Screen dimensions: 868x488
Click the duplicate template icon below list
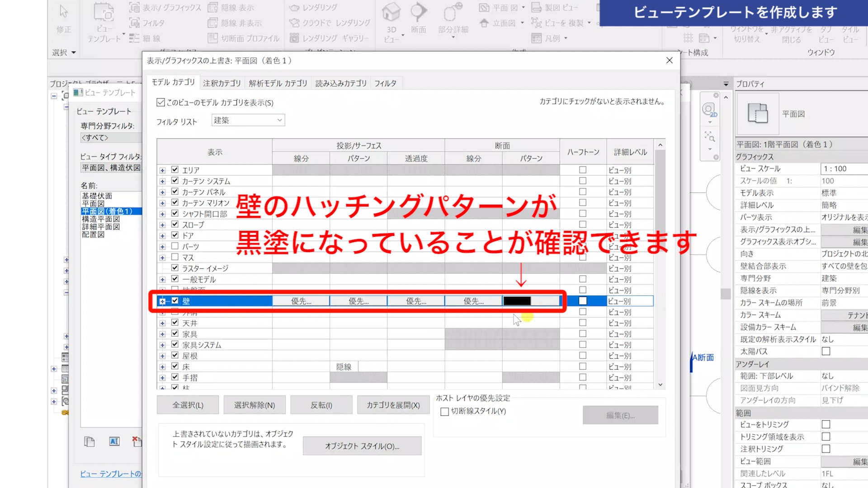pyautogui.click(x=90, y=441)
